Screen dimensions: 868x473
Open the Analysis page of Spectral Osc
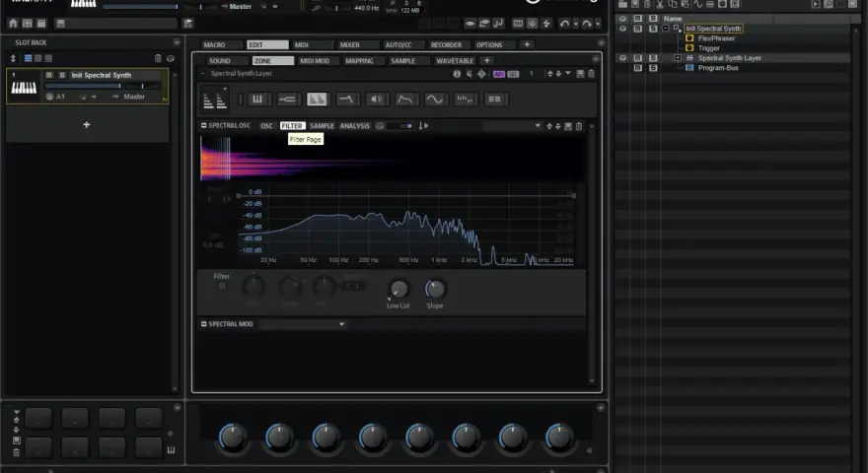(355, 126)
